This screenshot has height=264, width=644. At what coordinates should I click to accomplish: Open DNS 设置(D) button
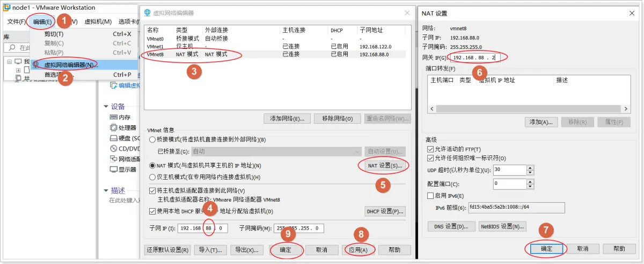451,226
